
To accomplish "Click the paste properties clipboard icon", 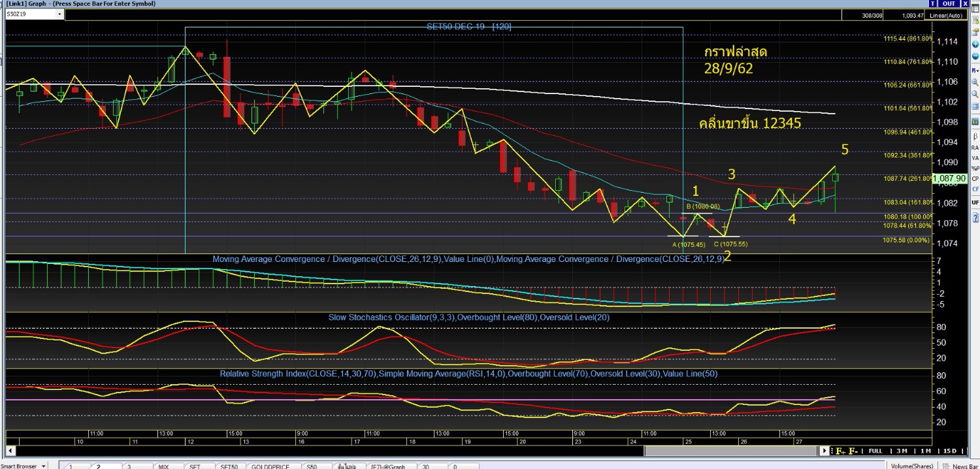I will [975, 31].
